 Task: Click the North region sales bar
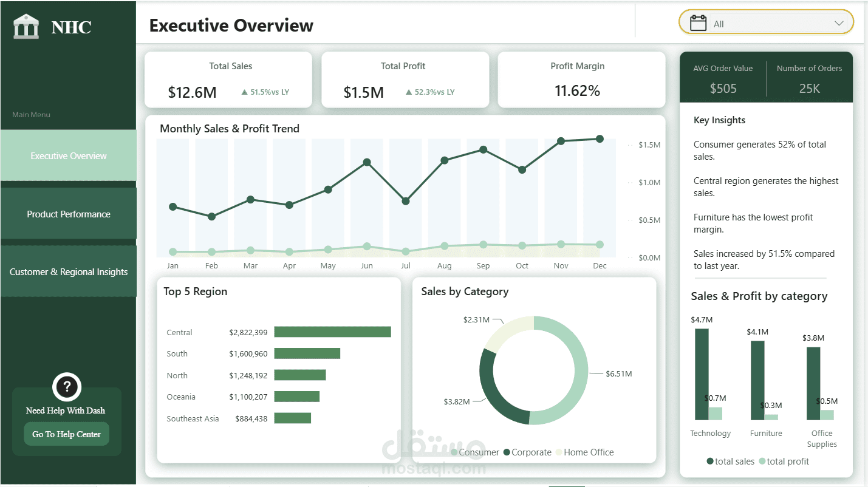[x=300, y=375]
